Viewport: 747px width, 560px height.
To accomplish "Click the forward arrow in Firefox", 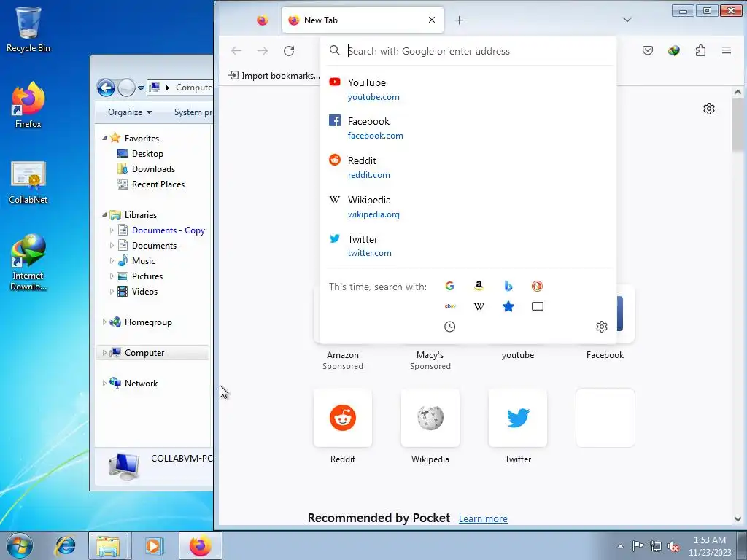I will (x=263, y=51).
